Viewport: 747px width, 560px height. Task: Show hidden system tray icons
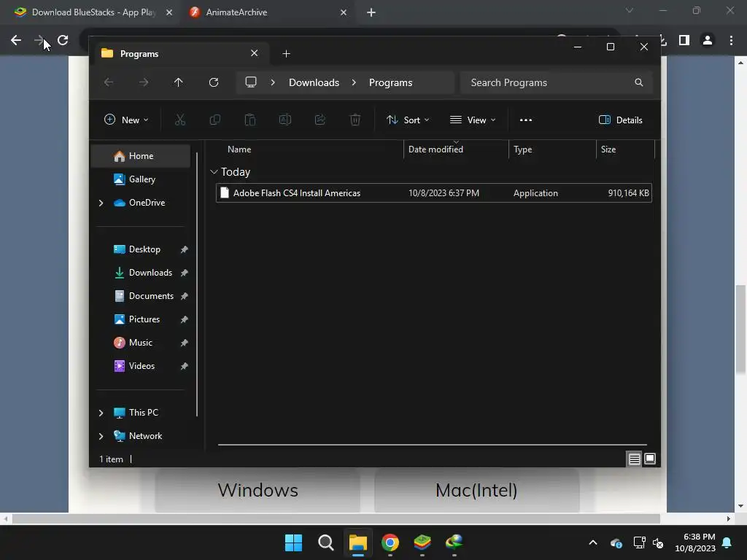click(x=593, y=542)
